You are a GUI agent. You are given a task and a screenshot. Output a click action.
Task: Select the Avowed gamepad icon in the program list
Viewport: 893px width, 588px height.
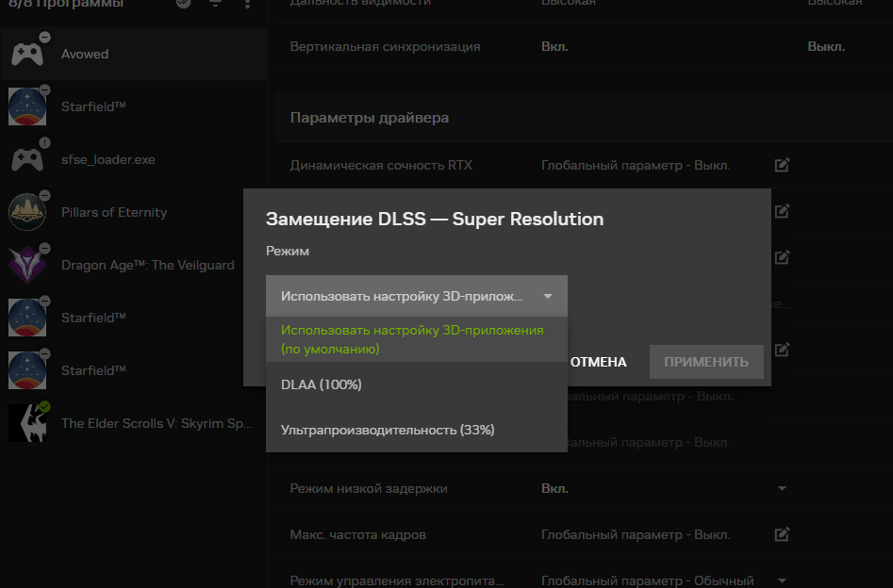27,54
